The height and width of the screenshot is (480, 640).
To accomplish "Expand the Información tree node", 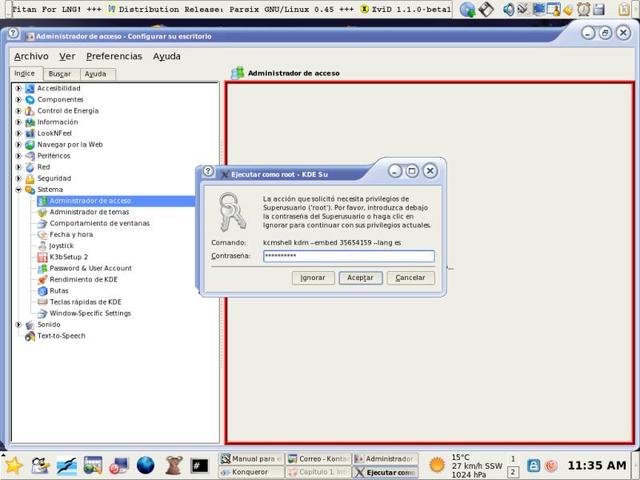I will click(x=18, y=122).
